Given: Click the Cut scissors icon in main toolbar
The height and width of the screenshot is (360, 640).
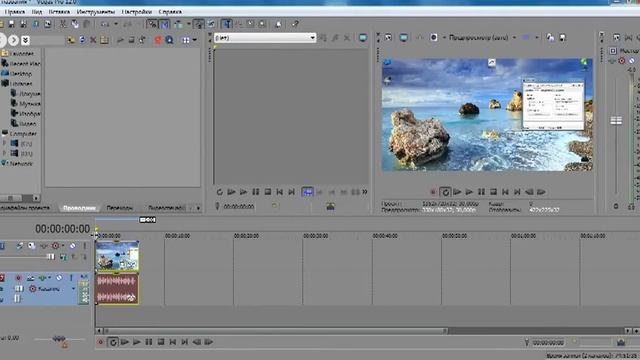Looking at the screenshot, I should (63, 24).
